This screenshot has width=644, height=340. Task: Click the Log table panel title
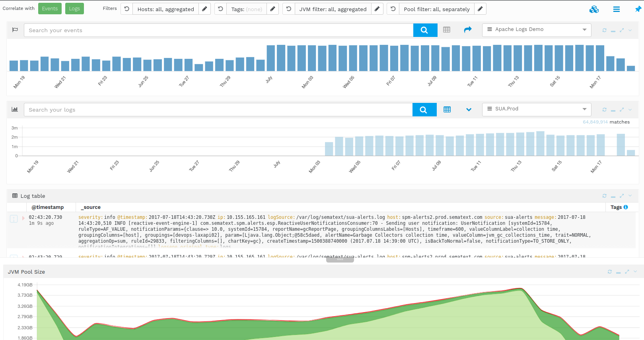click(x=33, y=196)
